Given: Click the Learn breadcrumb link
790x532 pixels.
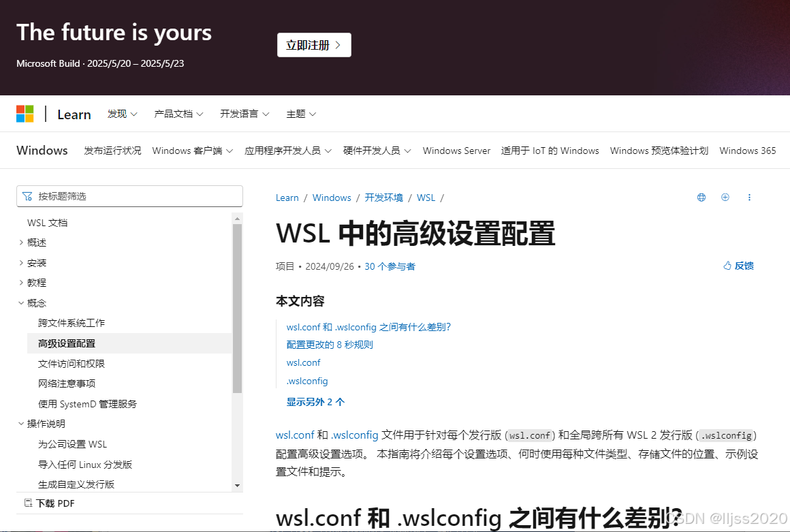Looking at the screenshot, I should point(287,198).
